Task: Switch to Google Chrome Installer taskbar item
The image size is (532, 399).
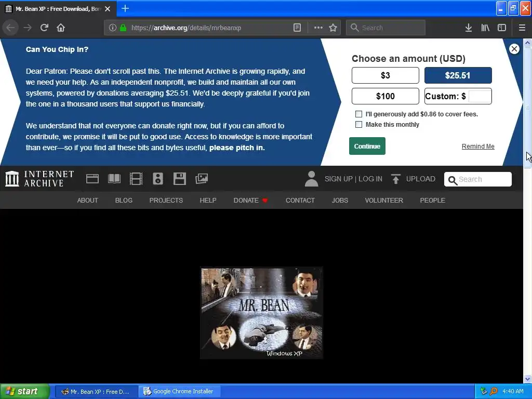Action: pyautogui.click(x=180, y=391)
